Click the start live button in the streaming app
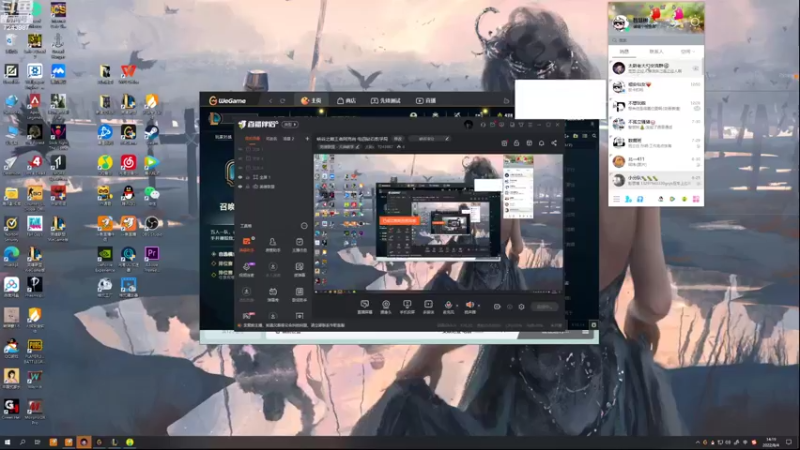 [544, 307]
